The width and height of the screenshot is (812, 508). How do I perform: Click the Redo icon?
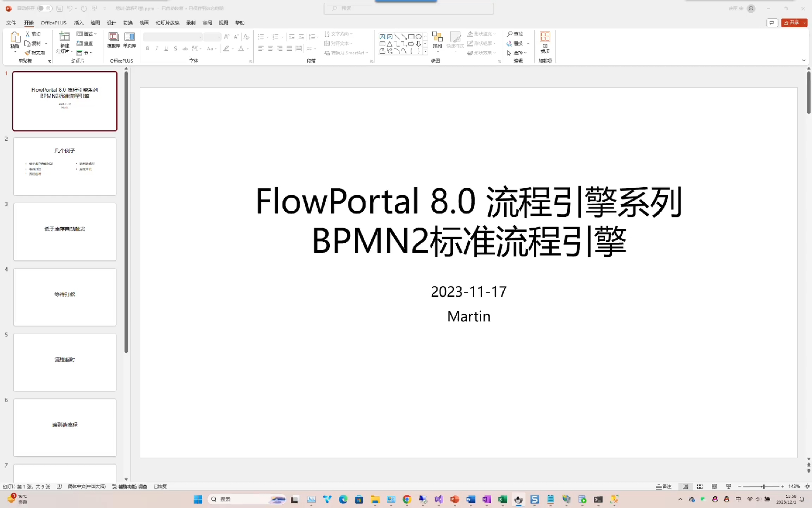(84, 8)
